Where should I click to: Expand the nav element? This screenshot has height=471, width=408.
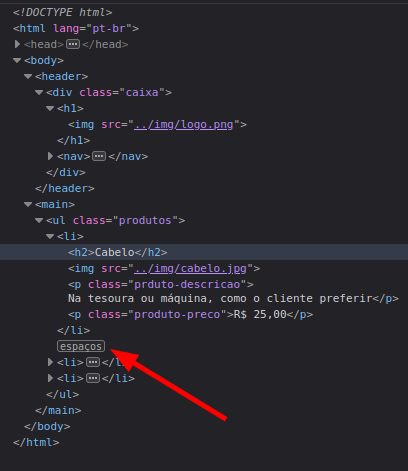(50, 156)
